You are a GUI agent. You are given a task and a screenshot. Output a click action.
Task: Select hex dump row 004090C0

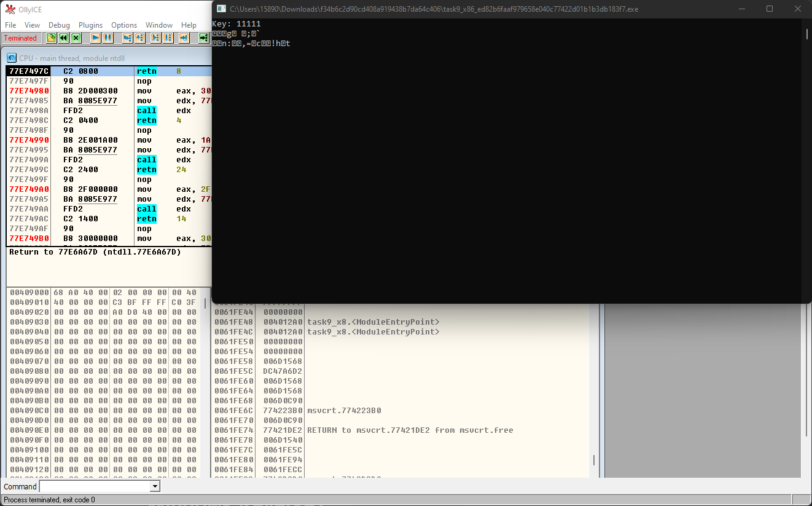click(x=103, y=411)
